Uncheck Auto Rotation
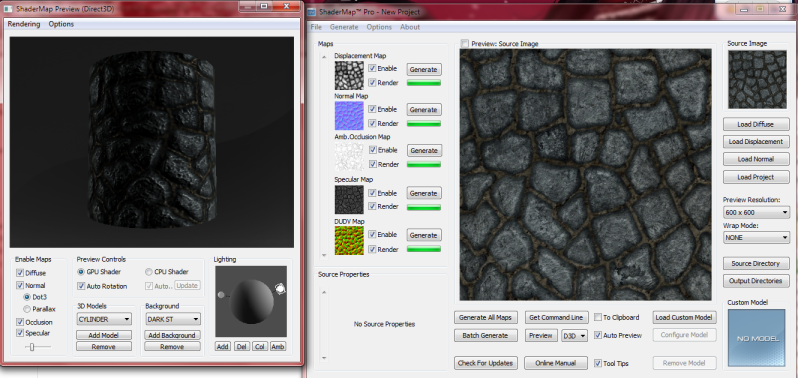The height and width of the screenshot is (378, 798). tap(81, 286)
